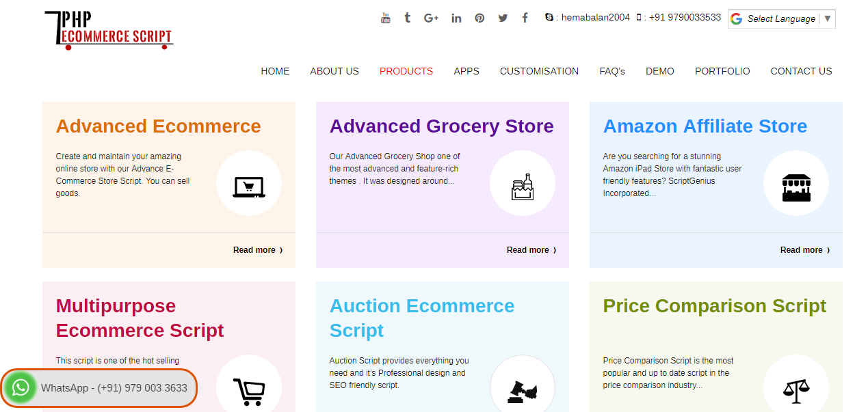The width and height of the screenshot is (868, 412).
Task: Select the balance scale icon on Price Comparison Script
Action: [796, 389]
